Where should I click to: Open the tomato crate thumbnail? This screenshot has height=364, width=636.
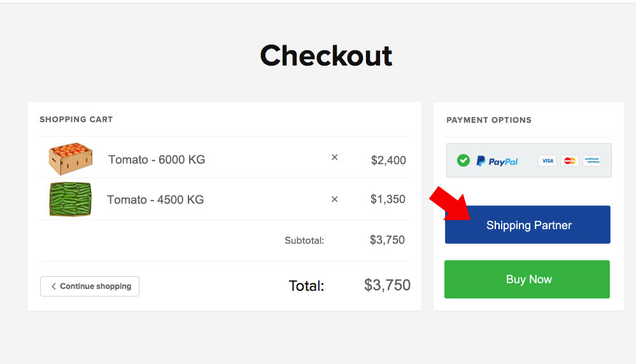pyautogui.click(x=71, y=158)
